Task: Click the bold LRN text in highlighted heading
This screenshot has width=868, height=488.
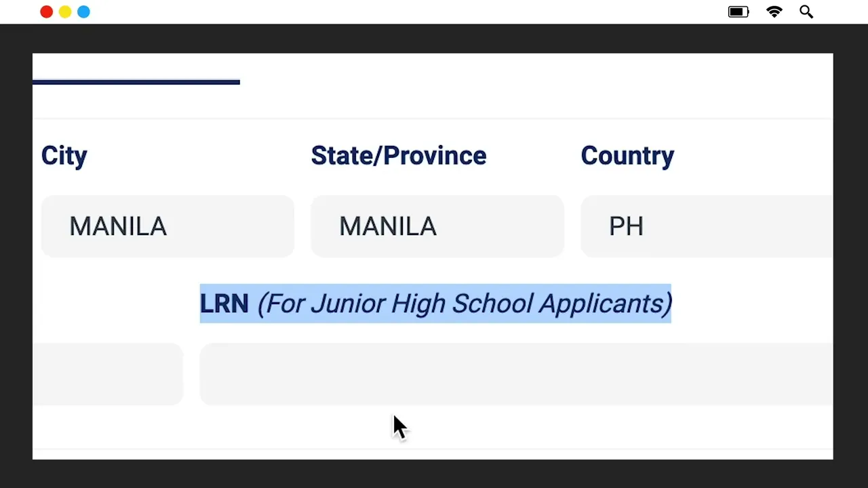Action: [224, 304]
